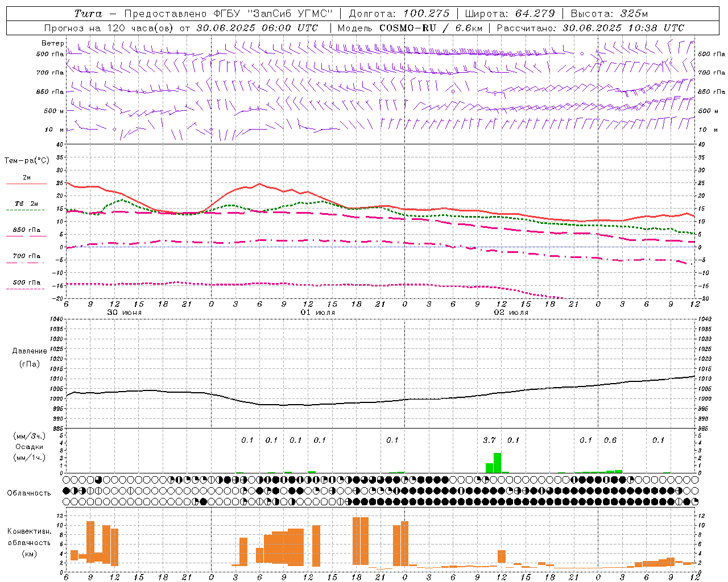Click the elevation text "Высота: 325м"

tap(609, 14)
